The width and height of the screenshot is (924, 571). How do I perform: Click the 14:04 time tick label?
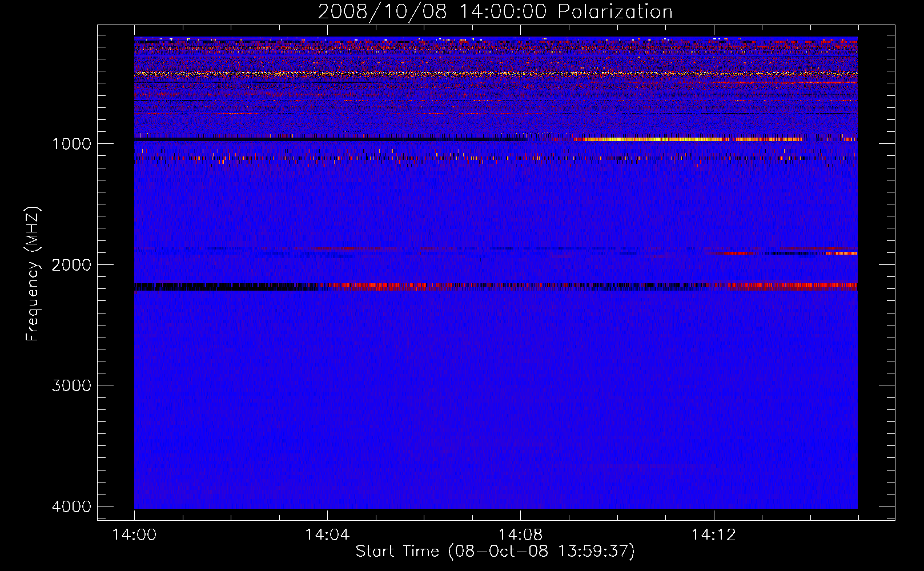click(x=327, y=535)
